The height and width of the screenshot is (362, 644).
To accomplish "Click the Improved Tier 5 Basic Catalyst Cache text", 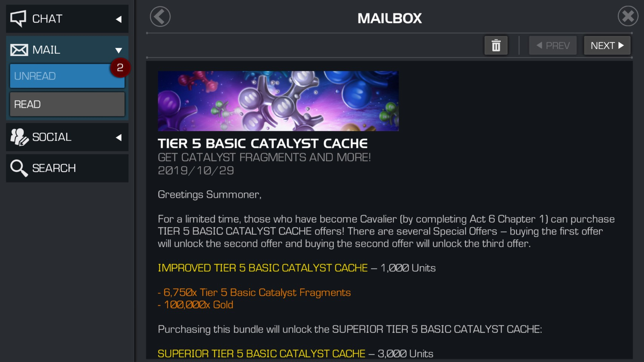I will pos(263,268).
